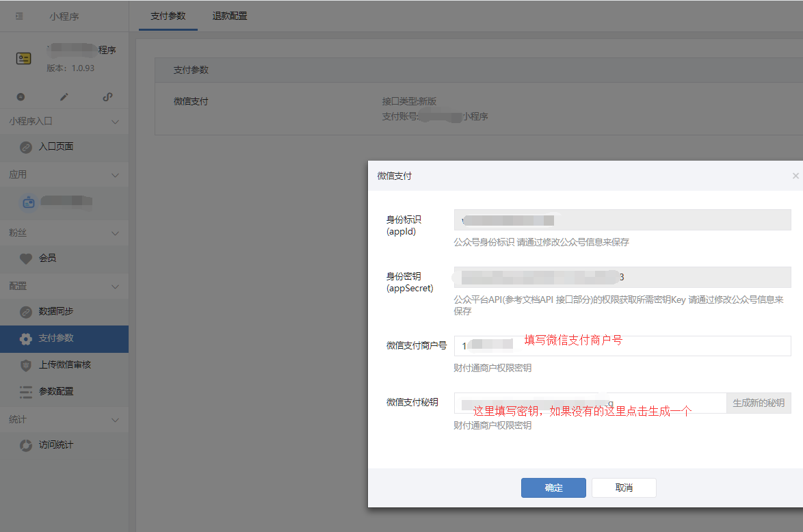This screenshot has height=532, width=803.
Task: Open the 会员 members page
Action: point(47,258)
